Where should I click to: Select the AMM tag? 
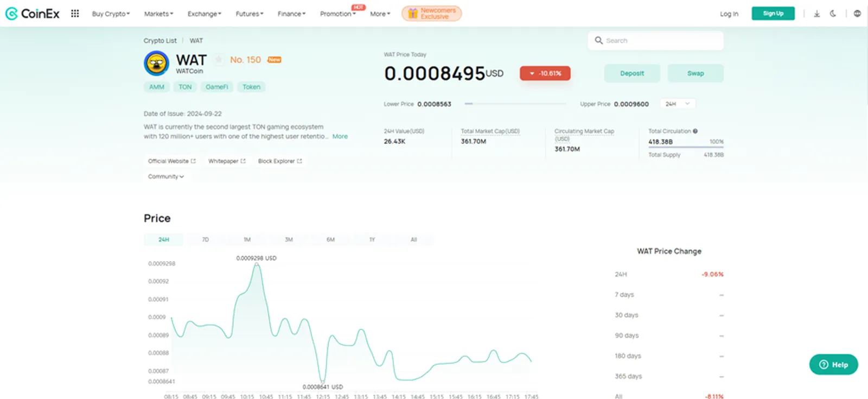coord(157,87)
